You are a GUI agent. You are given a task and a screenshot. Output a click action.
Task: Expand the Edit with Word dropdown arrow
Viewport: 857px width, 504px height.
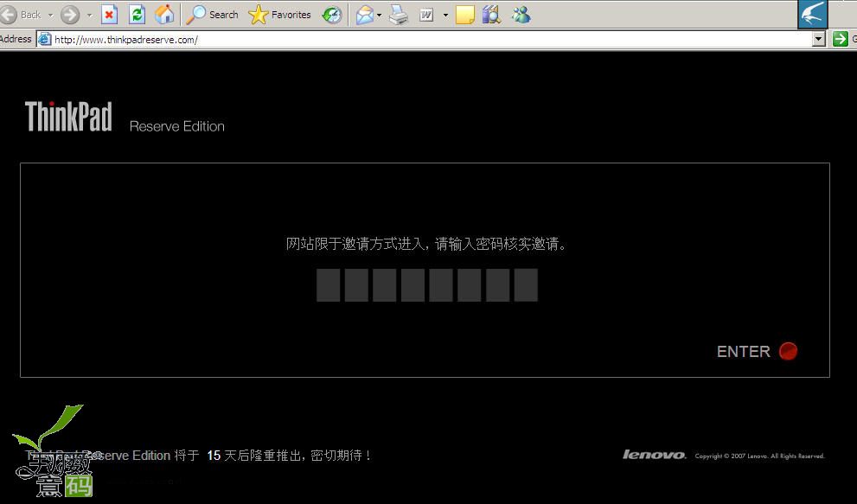(445, 15)
